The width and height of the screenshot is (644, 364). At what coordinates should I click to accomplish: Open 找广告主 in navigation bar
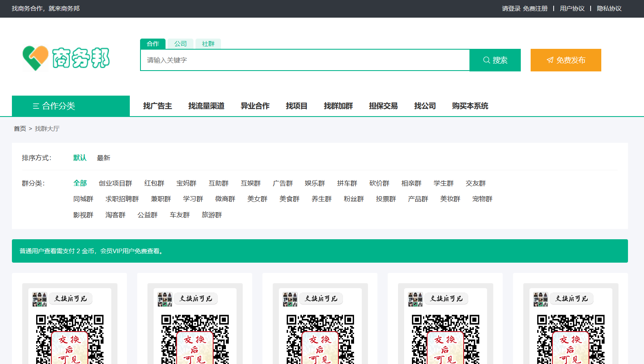tap(157, 106)
